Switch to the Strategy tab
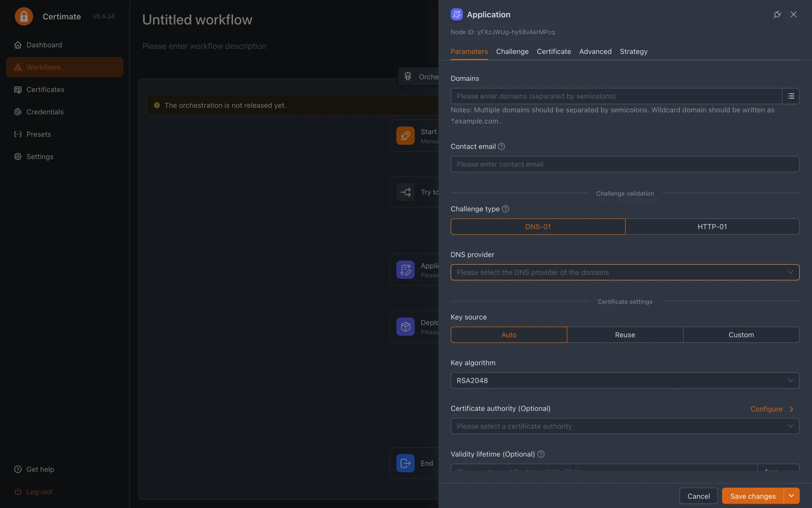This screenshot has width=812, height=508. click(633, 51)
